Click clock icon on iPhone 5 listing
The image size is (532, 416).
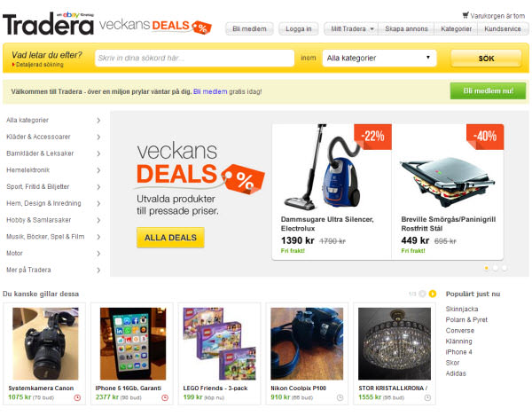coord(165,397)
